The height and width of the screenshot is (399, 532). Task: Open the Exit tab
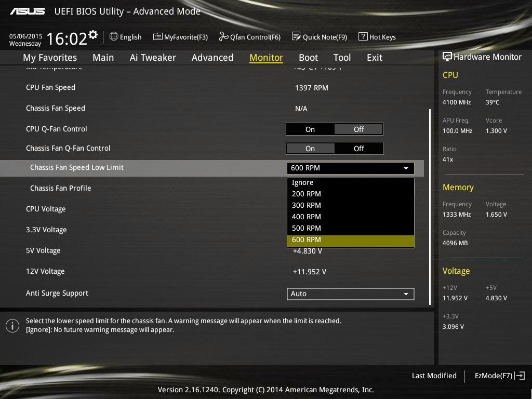click(375, 57)
